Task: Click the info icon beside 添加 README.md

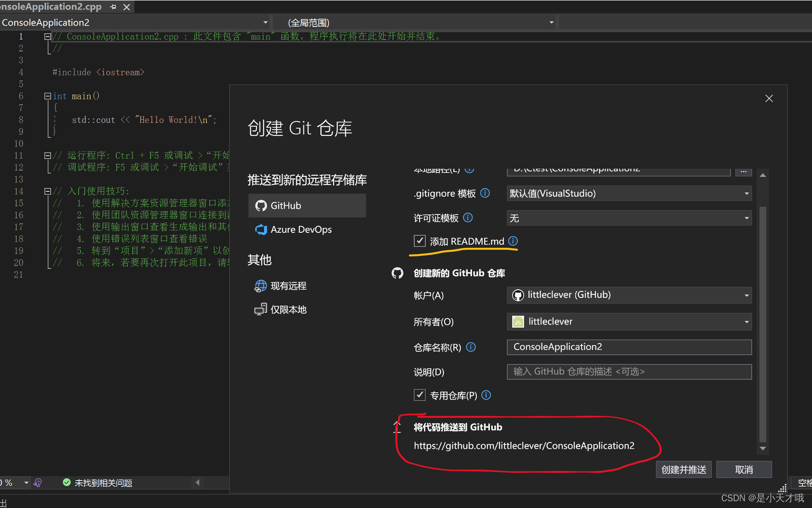Action: pos(513,241)
